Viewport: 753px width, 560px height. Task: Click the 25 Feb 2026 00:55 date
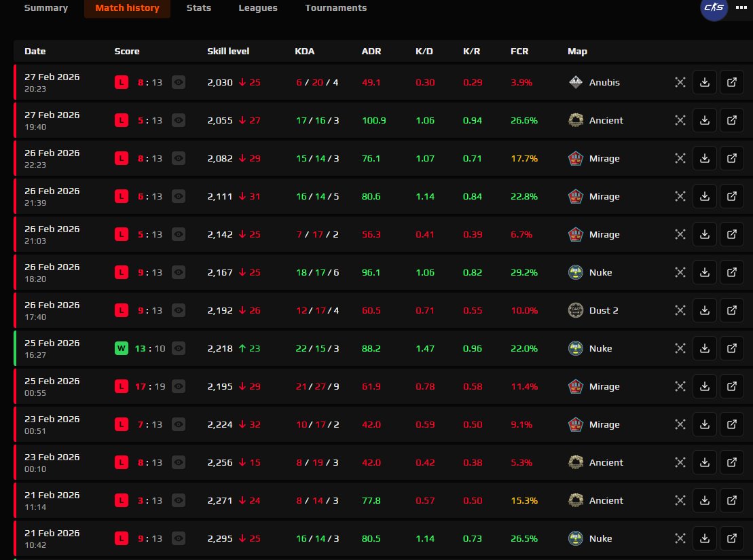coord(52,386)
